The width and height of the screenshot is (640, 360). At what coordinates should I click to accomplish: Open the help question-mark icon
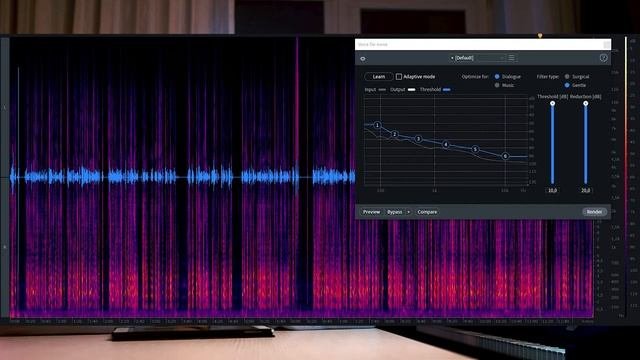tap(603, 58)
